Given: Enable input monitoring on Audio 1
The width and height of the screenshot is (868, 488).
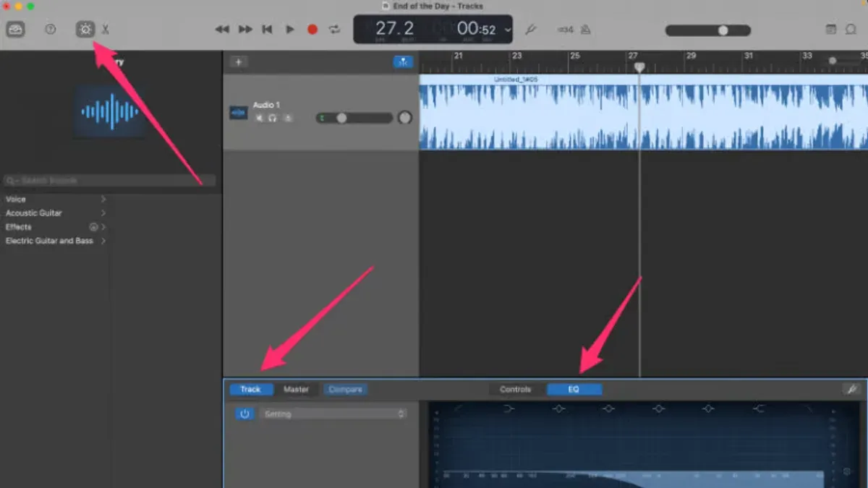Looking at the screenshot, I should click(x=287, y=118).
